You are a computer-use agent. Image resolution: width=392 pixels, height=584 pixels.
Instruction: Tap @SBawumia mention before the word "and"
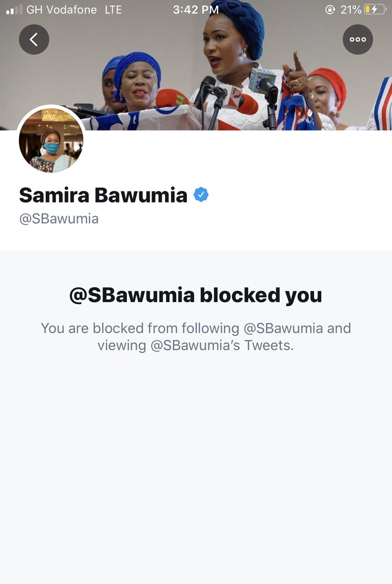283,328
